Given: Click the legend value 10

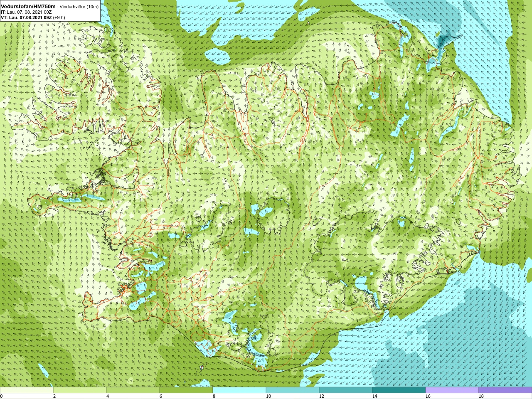Looking at the screenshot, I should click(x=268, y=396).
